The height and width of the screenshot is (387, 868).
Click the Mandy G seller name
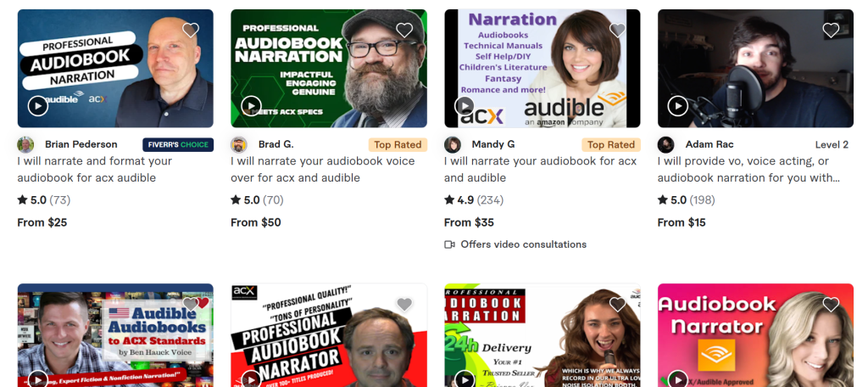tap(493, 145)
